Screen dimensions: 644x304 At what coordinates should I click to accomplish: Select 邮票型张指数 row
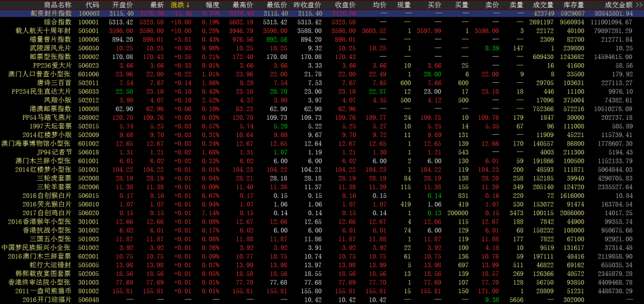click(322, 57)
